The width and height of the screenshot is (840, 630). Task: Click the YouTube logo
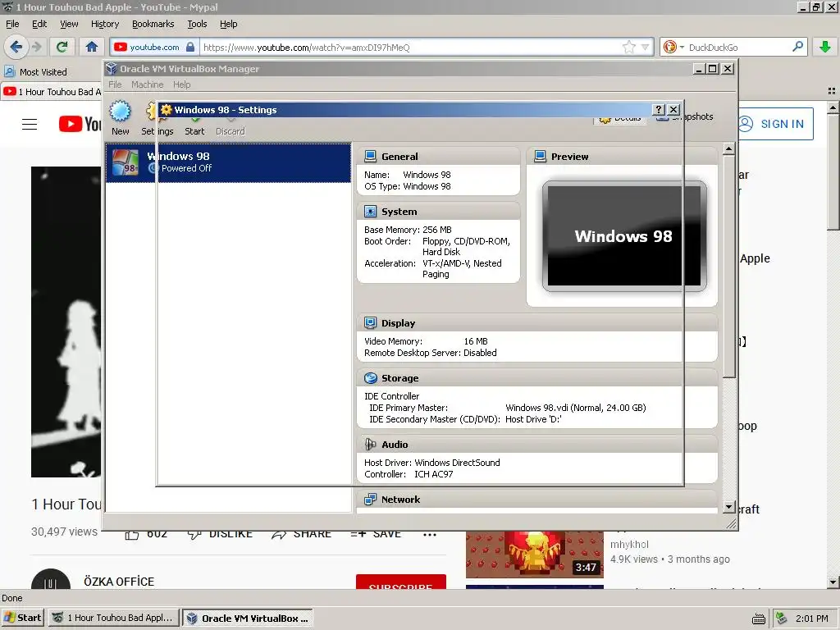tap(80, 124)
